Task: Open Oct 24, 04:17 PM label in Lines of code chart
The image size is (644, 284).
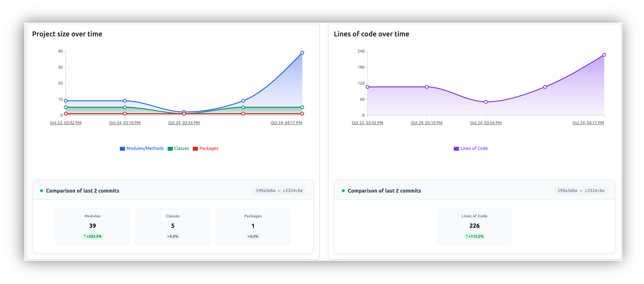Action: pyautogui.click(x=588, y=123)
